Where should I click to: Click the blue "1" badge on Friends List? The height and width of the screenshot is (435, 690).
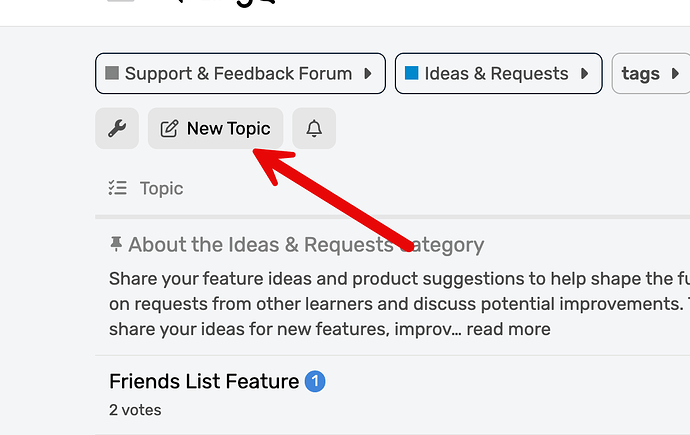(x=315, y=381)
